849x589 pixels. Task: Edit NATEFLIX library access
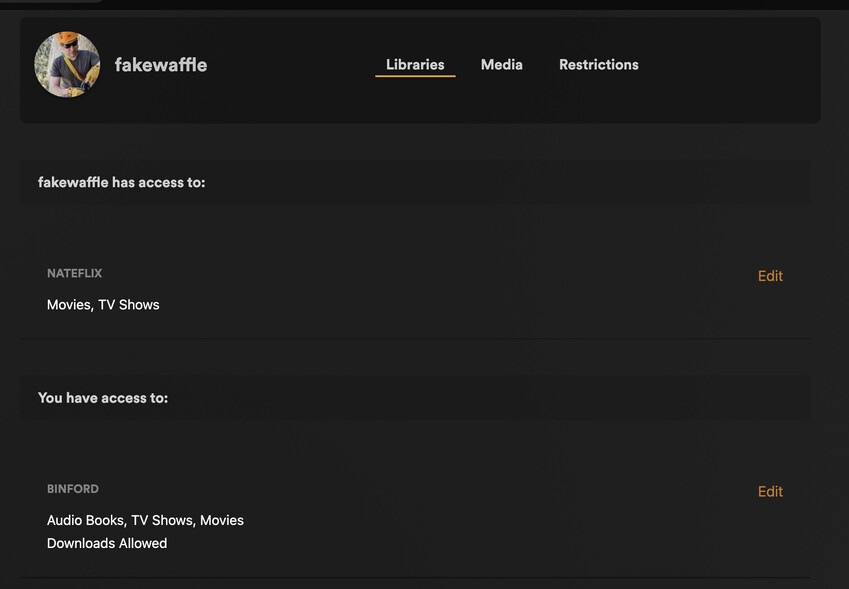(x=770, y=276)
